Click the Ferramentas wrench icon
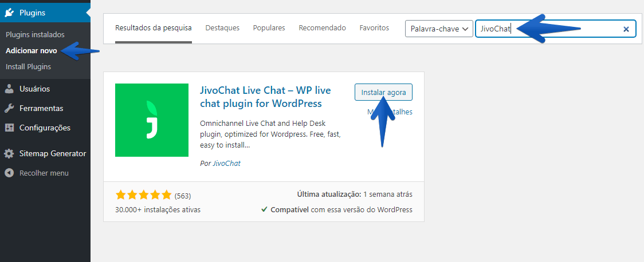 [9, 108]
